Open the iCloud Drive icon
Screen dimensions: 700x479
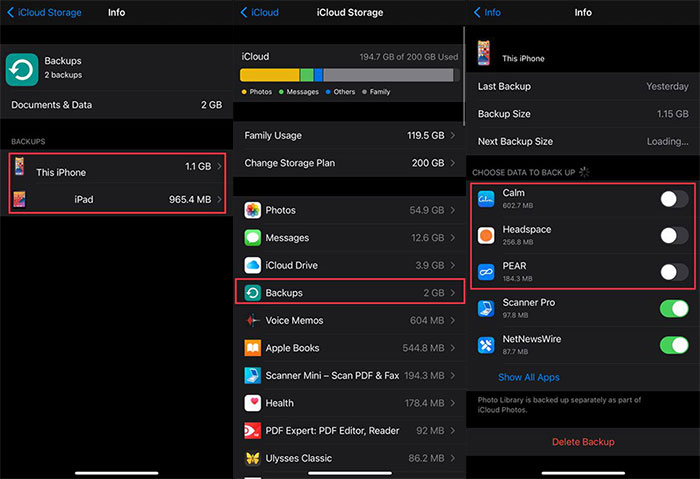(253, 265)
